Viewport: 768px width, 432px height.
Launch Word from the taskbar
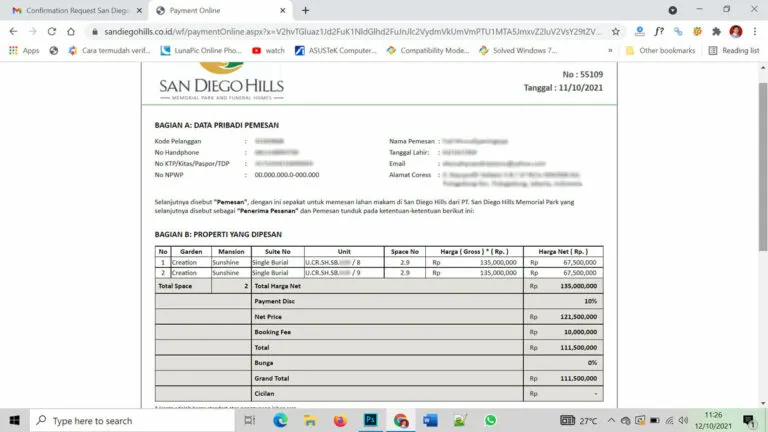click(x=430, y=421)
